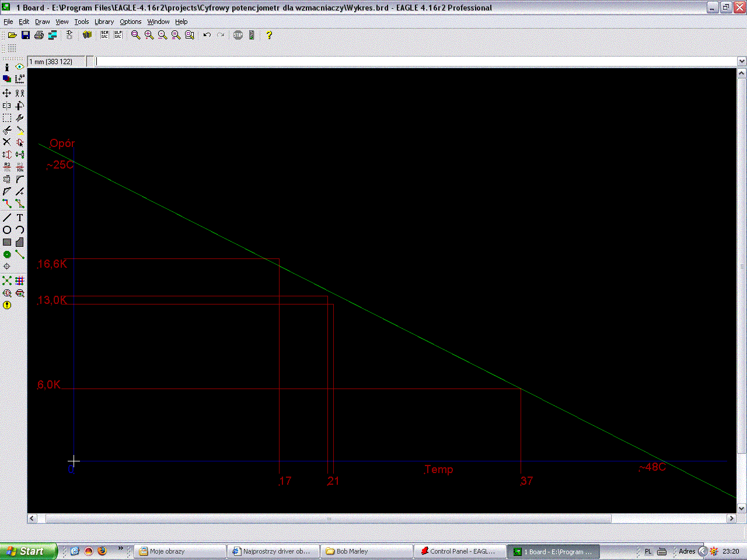
Task: Select the Hole tool
Action: click(7, 267)
